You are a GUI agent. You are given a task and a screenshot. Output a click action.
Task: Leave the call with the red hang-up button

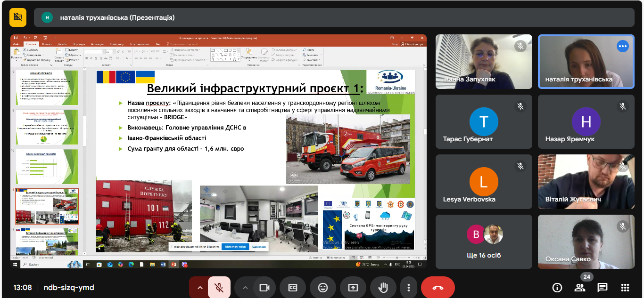pos(438,288)
